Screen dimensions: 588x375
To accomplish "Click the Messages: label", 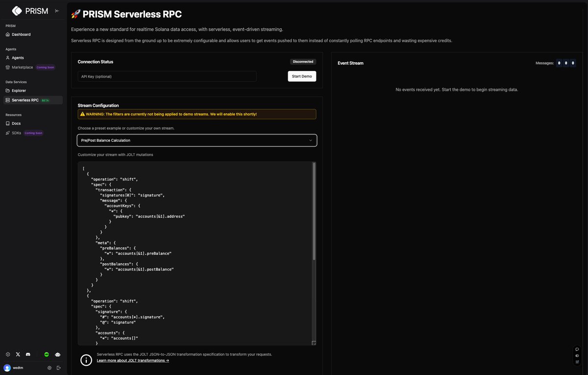I will pyautogui.click(x=544, y=63).
